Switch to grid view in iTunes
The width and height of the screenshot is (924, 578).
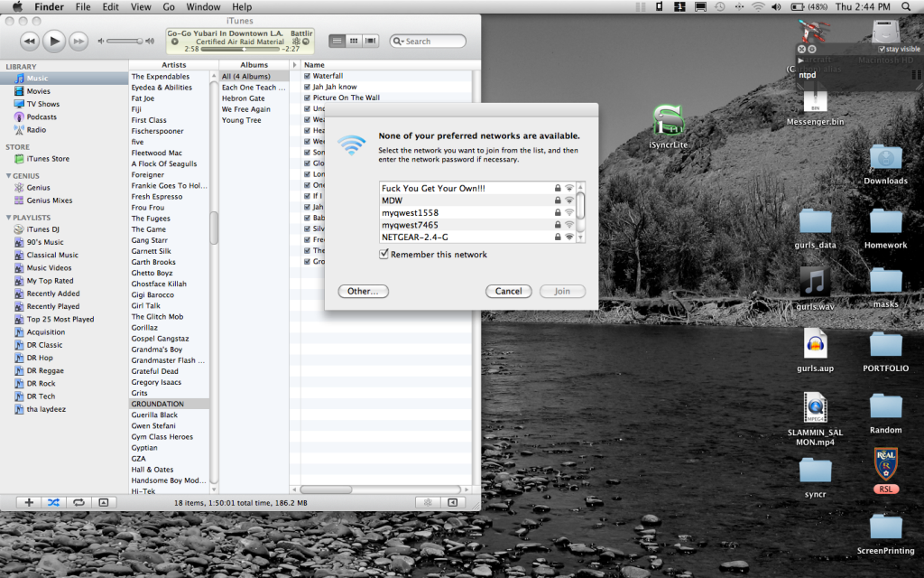tap(352, 41)
